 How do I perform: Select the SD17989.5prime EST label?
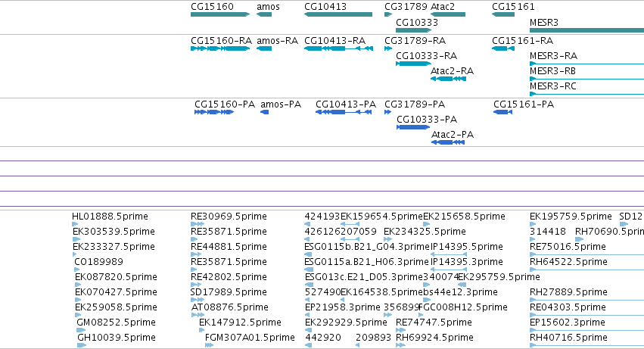tap(229, 292)
